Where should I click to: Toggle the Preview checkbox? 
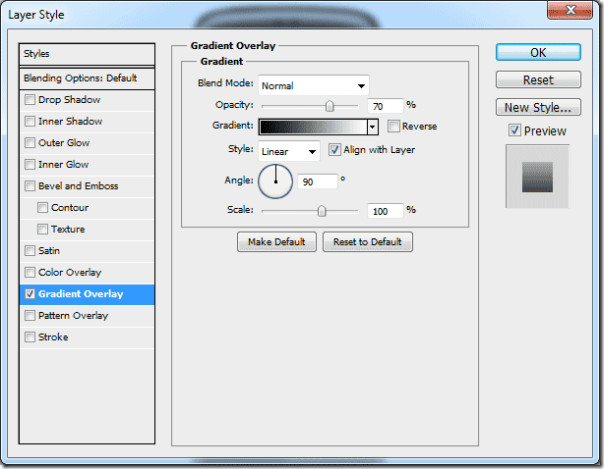click(515, 130)
